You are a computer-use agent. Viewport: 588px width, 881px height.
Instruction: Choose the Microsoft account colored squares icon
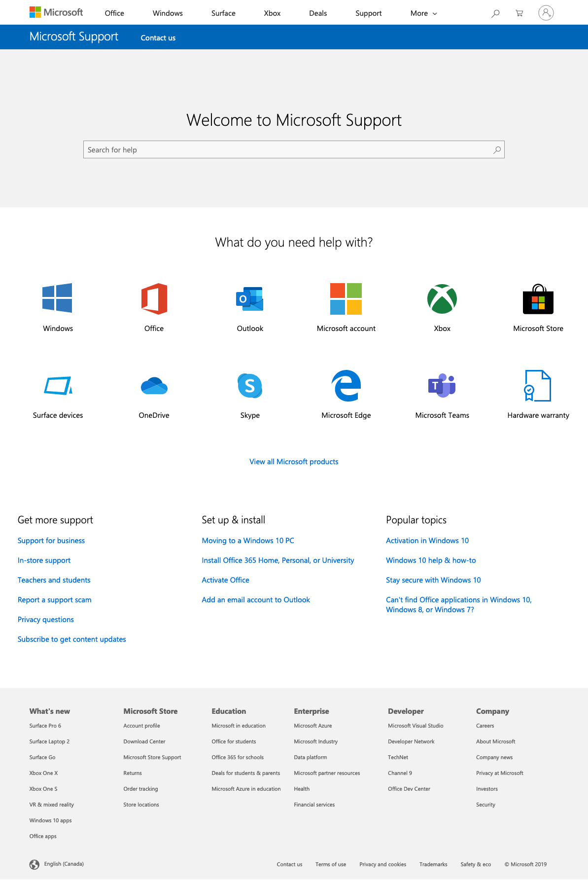346,298
